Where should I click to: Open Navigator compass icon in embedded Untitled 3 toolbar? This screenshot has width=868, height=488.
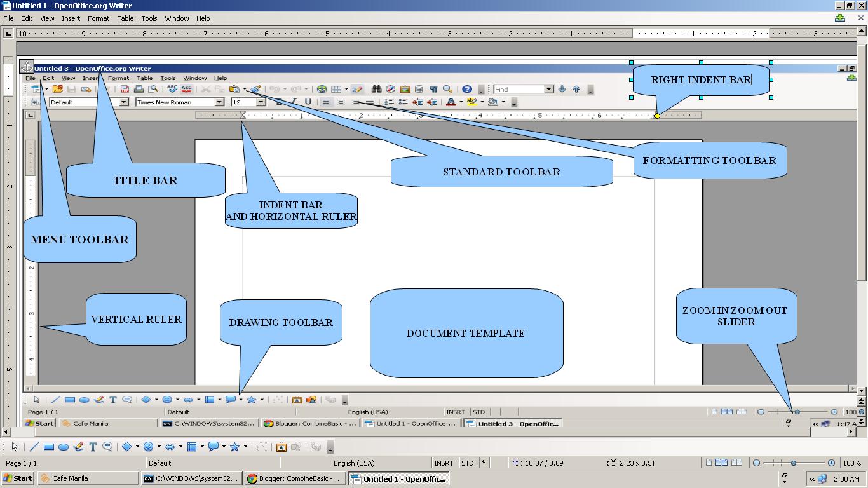pos(391,90)
